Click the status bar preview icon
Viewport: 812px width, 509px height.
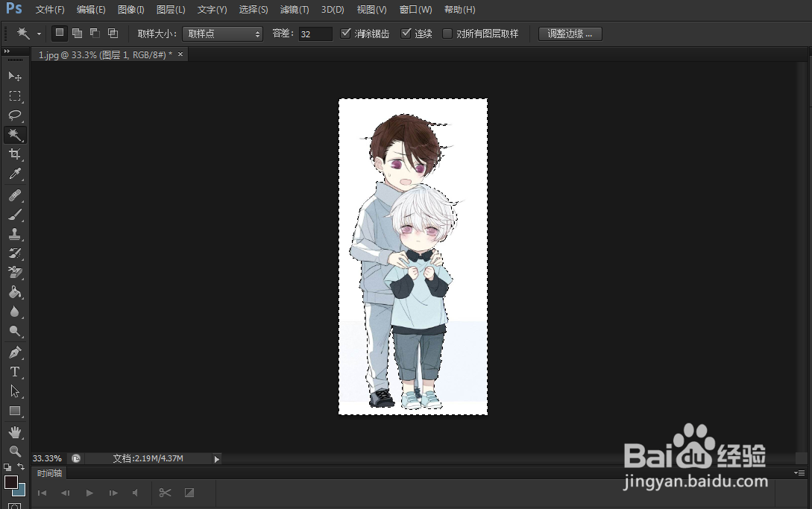point(76,458)
